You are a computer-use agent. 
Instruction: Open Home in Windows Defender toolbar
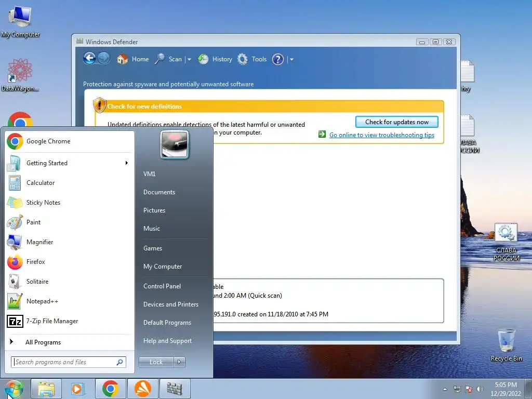(132, 59)
